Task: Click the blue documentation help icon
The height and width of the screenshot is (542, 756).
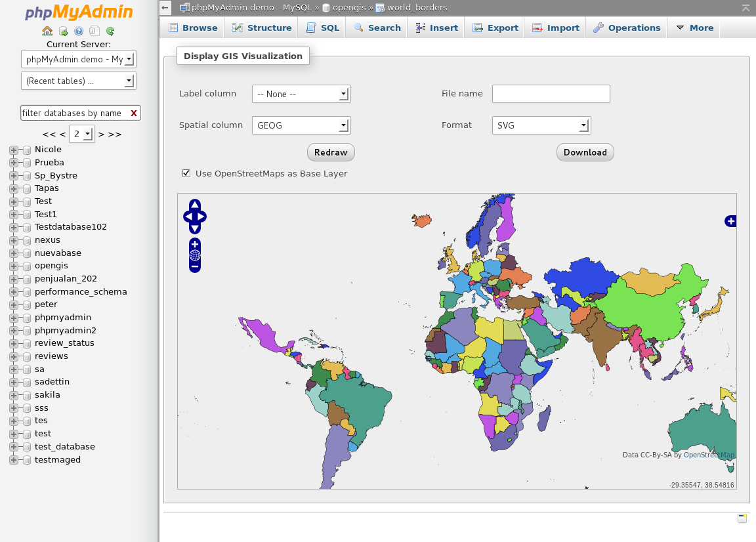Action: (79, 31)
